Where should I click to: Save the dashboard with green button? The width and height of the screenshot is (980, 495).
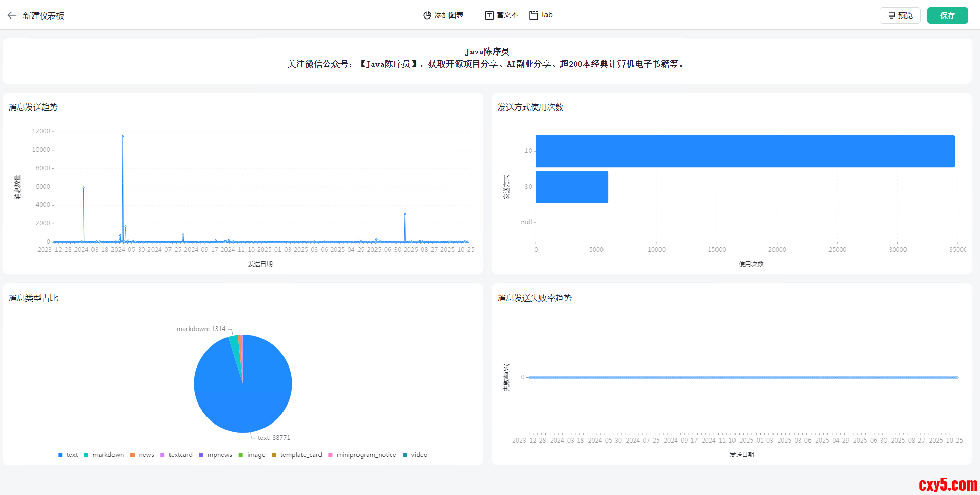947,15
